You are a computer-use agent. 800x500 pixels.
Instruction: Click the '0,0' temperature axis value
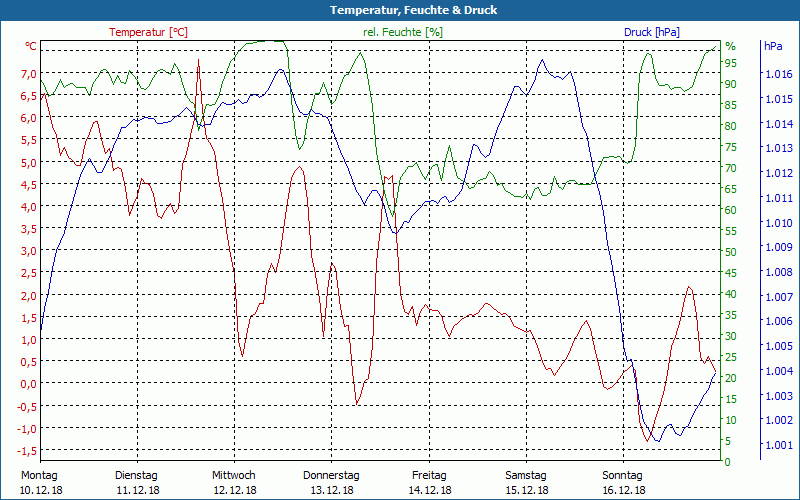point(29,384)
